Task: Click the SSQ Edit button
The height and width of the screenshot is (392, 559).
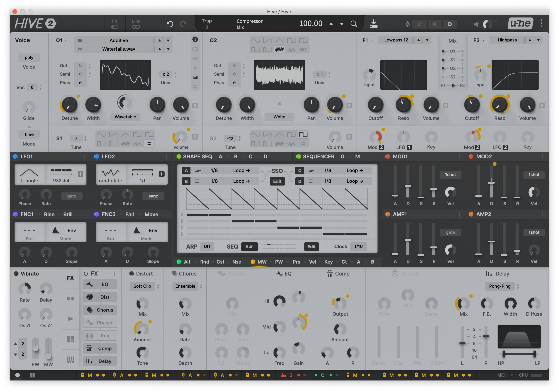Action: point(277,181)
